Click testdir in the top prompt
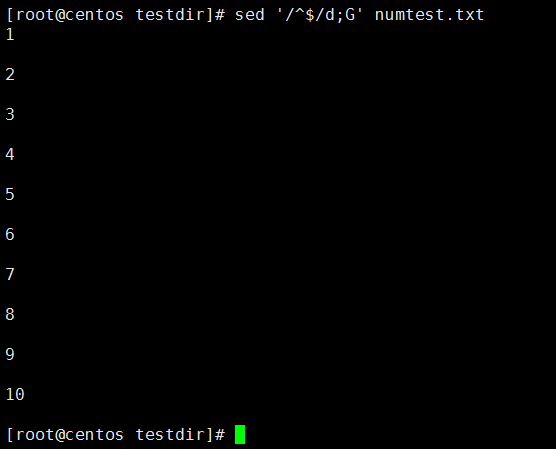 171,15
